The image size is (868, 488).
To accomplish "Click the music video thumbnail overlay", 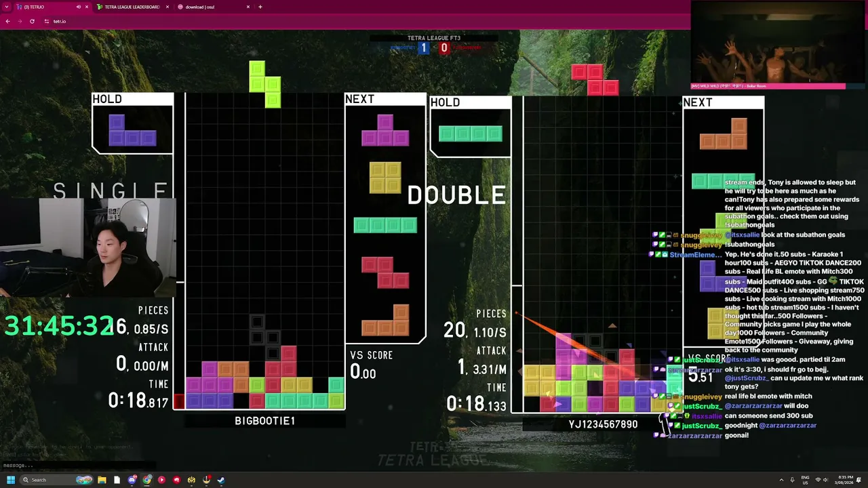I will click(779, 45).
